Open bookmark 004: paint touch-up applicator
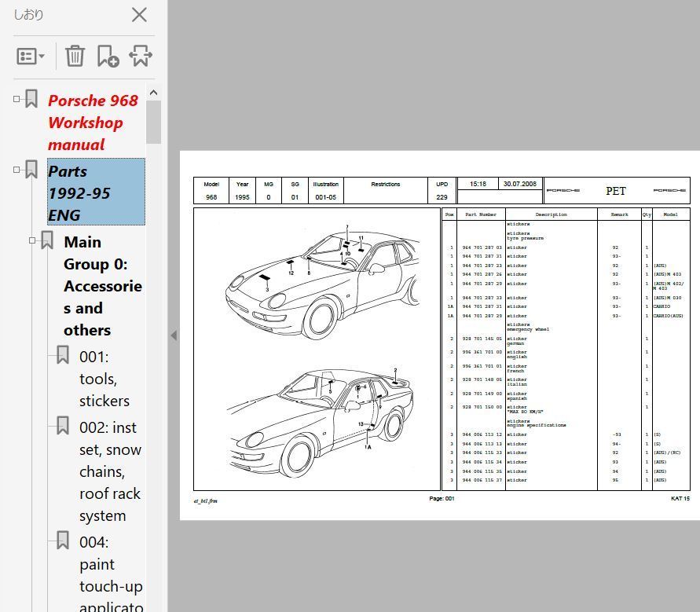The image size is (700, 612). pos(111,575)
